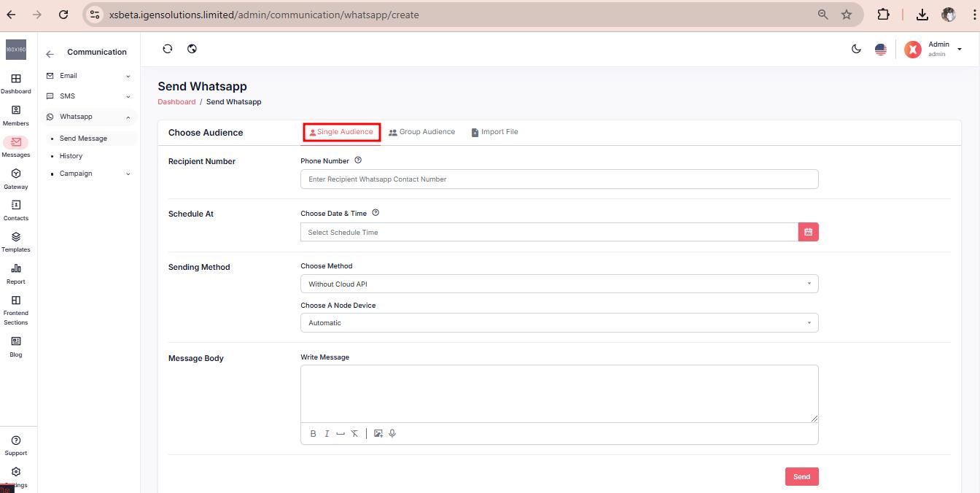Image resolution: width=980 pixels, height=493 pixels.
Task: Open the calendar picker for schedule time
Action: tap(808, 232)
